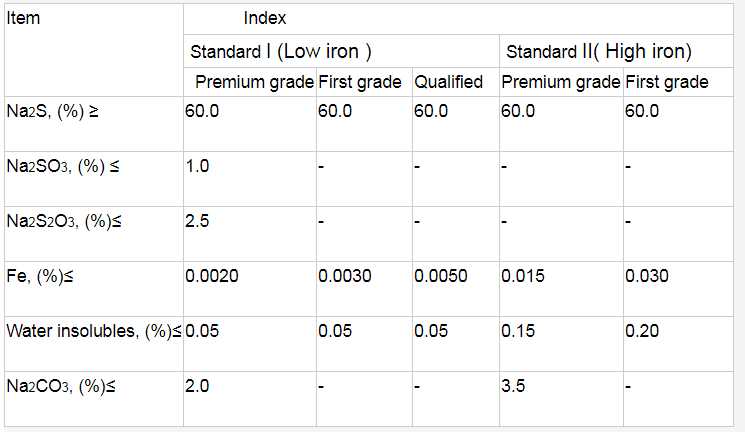This screenshot has width=745, height=432.
Task: Click the 0.0030 iron value cell
Action: click(x=344, y=276)
